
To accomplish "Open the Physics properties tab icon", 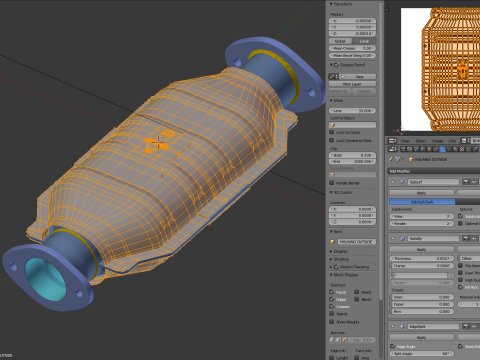I will click(x=475, y=149).
